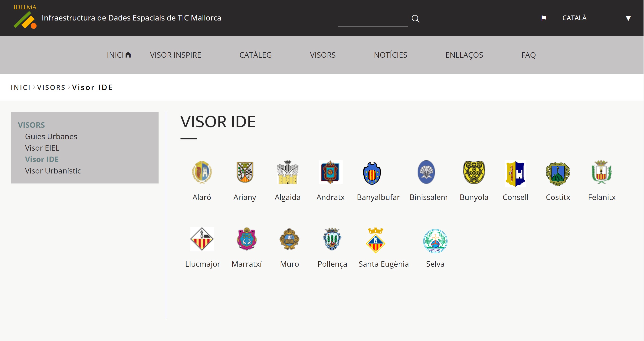Open the Bunyola coat of arms viewer
Screen dimensions: 644x341
tap(474, 172)
